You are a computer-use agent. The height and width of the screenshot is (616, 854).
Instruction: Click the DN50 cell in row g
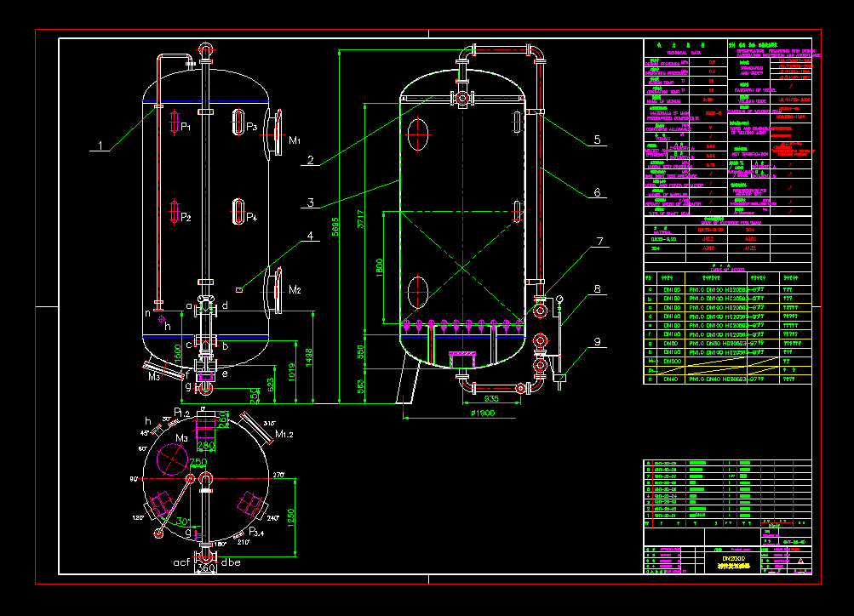[671, 344]
